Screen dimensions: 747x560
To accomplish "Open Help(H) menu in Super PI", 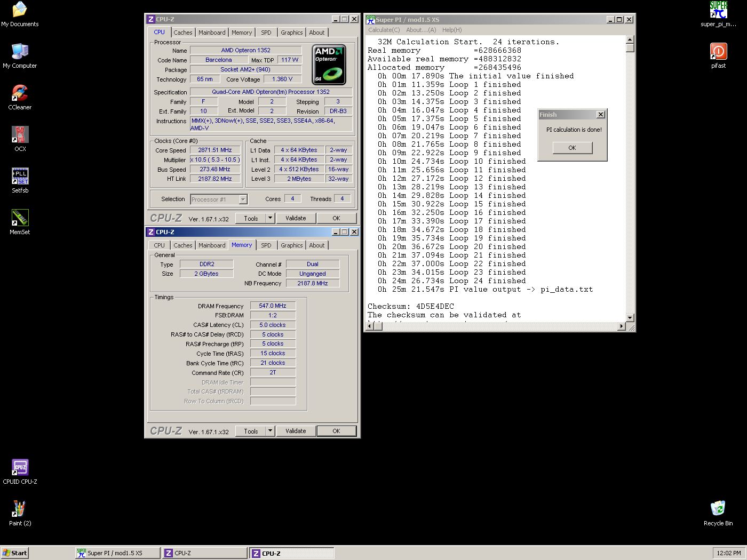I will (452, 30).
